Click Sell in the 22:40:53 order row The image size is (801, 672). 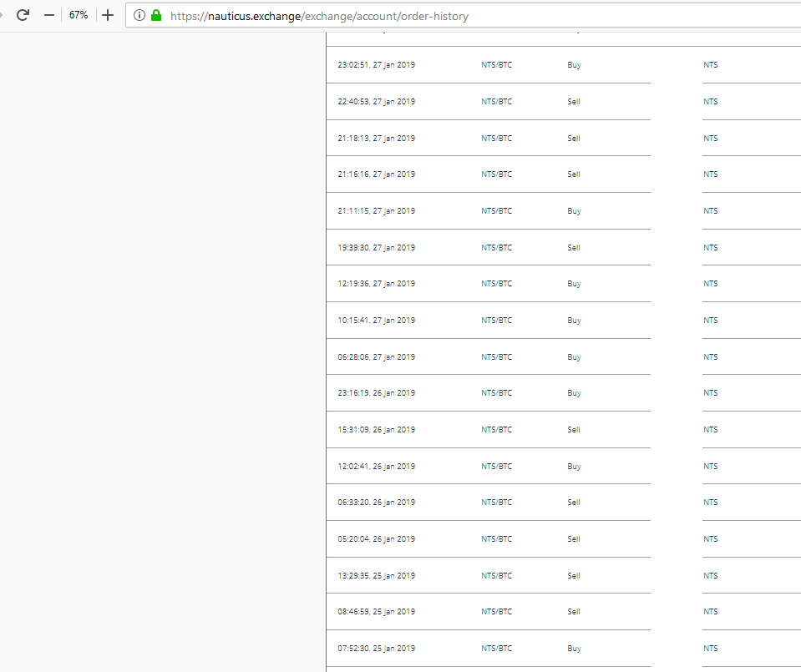pyautogui.click(x=574, y=102)
